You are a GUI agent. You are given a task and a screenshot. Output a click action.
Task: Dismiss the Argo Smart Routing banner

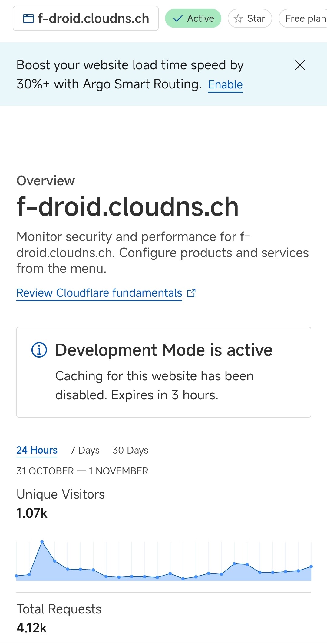300,65
